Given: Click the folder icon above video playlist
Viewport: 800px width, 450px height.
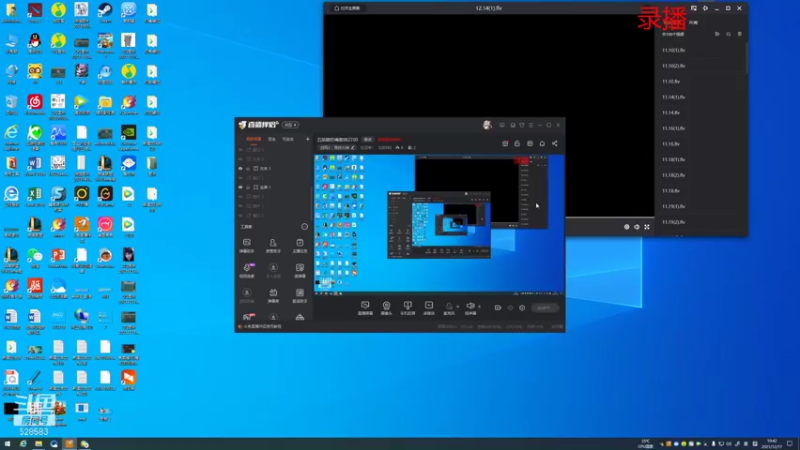Looking at the screenshot, I should tap(717, 34).
